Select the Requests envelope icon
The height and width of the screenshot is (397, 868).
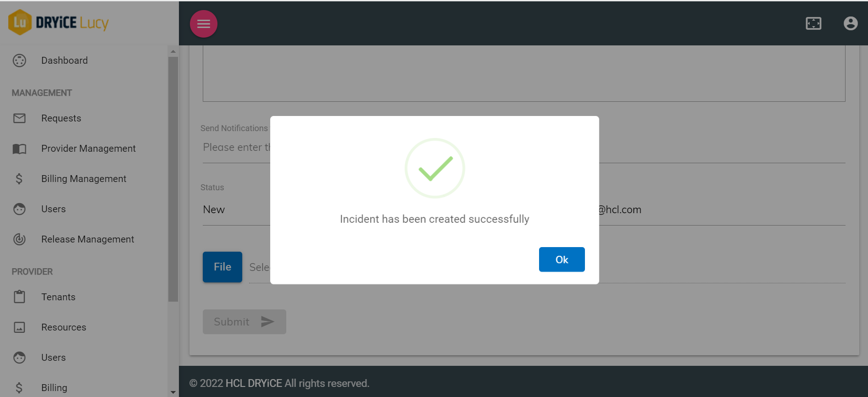[19, 118]
